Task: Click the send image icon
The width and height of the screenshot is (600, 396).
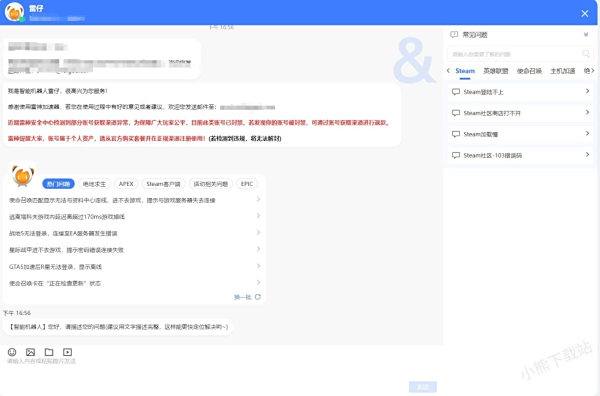Action: point(30,352)
